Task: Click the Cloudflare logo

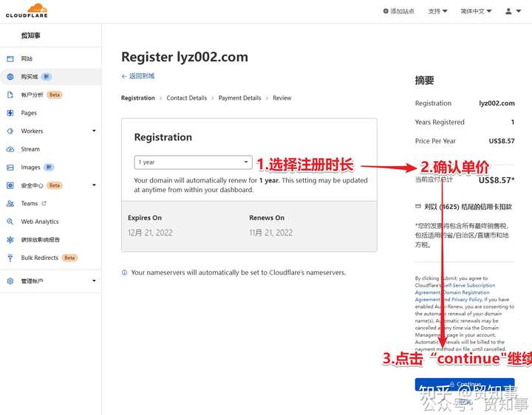Action: click(27, 10)
